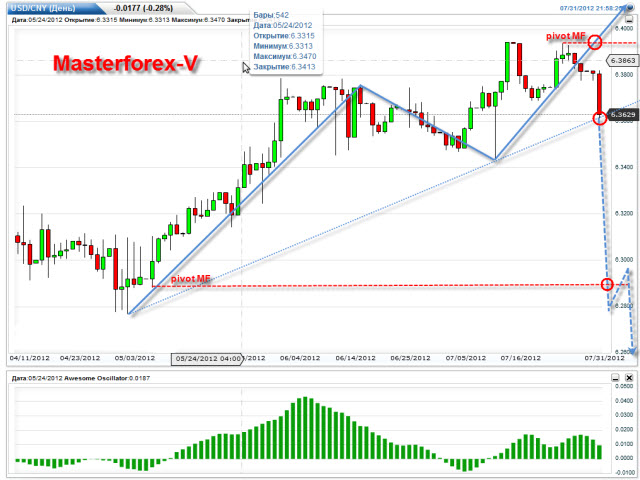Click the 06/25/2012 date axis label
Image resolution: width=640 pixels, height=480 pixels.
tap(410, 358)
